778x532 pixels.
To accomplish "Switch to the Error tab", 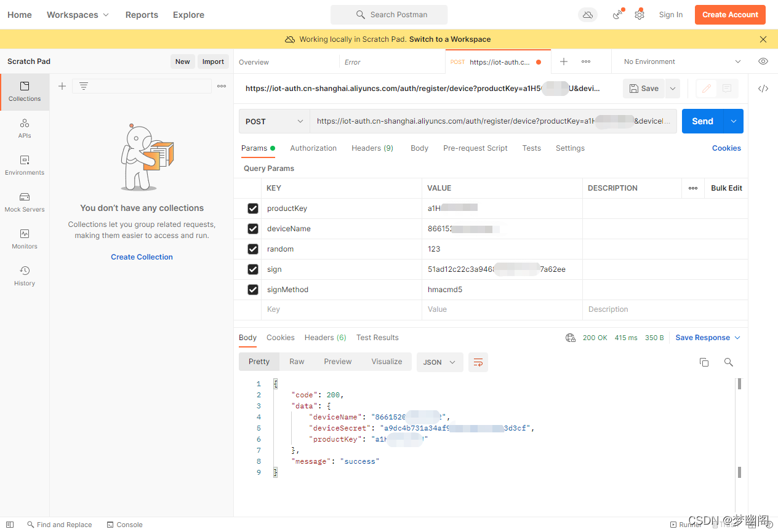I will [x=352, y=62].
